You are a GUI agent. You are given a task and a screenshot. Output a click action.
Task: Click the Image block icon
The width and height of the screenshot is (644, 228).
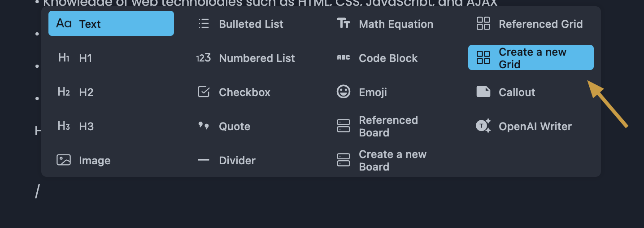click(x=64, y=160)
